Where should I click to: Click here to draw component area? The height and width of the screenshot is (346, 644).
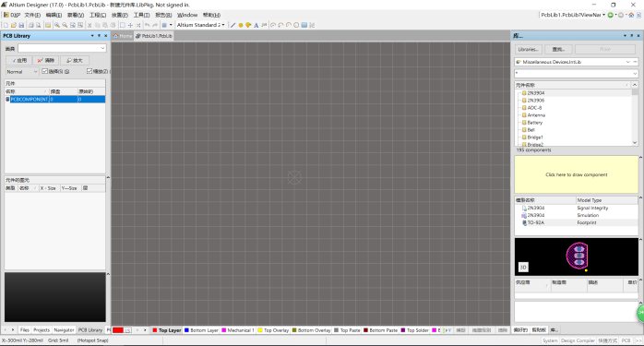(x=577, y=174)
